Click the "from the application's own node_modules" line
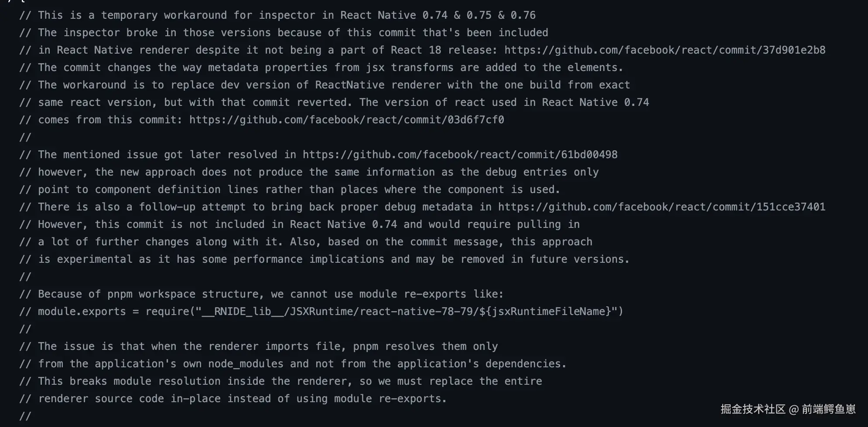 pos(293,364)
